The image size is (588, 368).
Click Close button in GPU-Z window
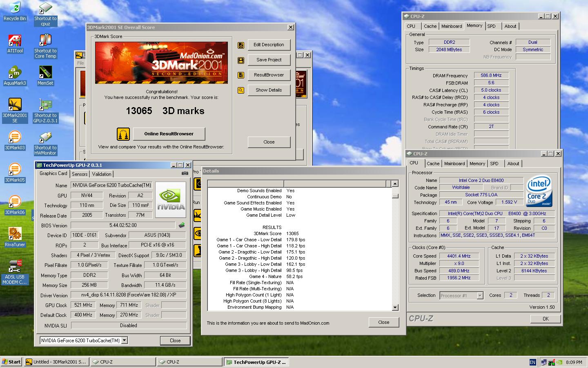175,340
